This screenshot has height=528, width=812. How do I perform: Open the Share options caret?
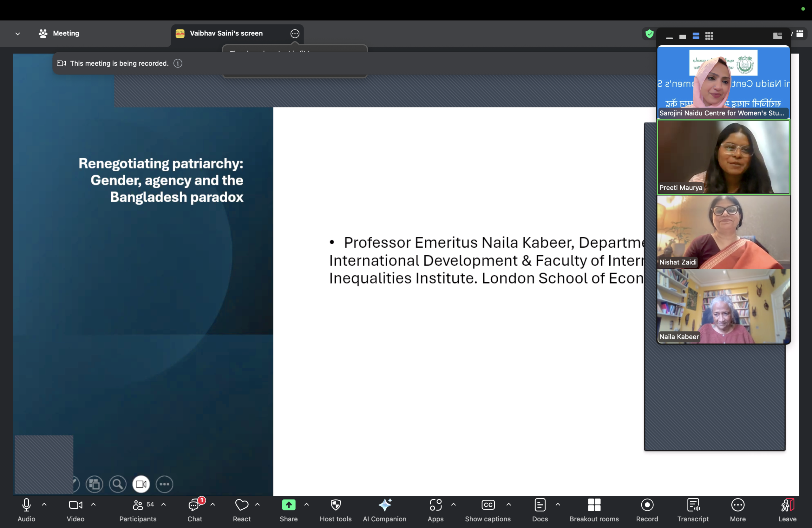pos(306,504)
